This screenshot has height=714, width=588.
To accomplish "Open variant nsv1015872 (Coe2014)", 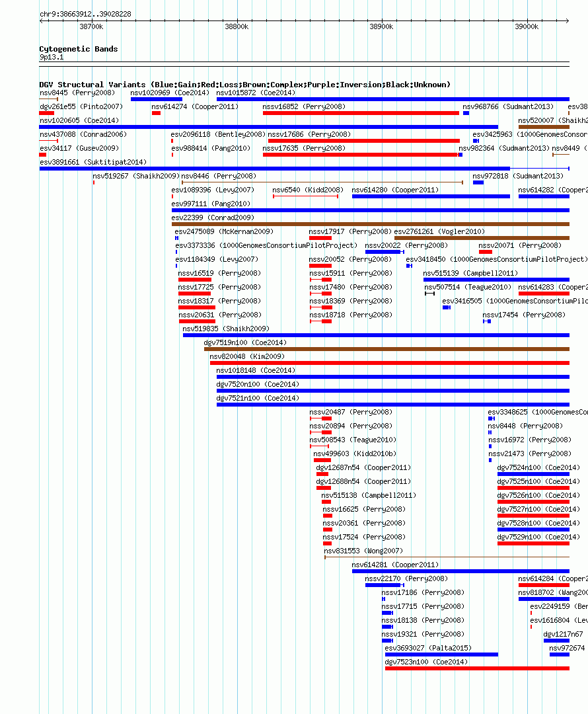I will tap(256, 93).
